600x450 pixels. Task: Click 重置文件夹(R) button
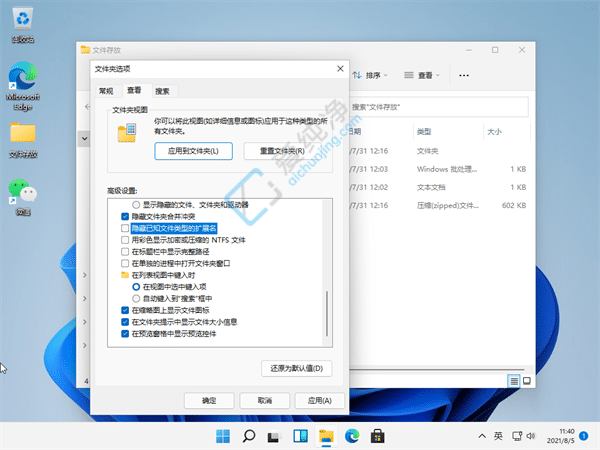tap(282, 151)
